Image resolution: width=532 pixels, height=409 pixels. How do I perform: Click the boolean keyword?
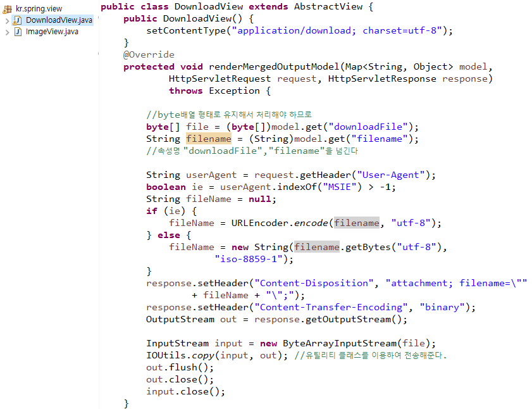(166, 187)
